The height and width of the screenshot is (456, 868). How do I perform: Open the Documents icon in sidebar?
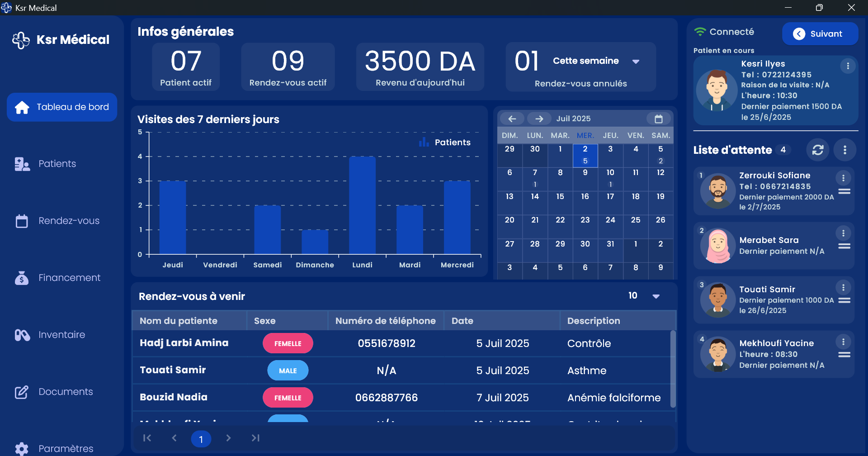(x=21, y=392)
